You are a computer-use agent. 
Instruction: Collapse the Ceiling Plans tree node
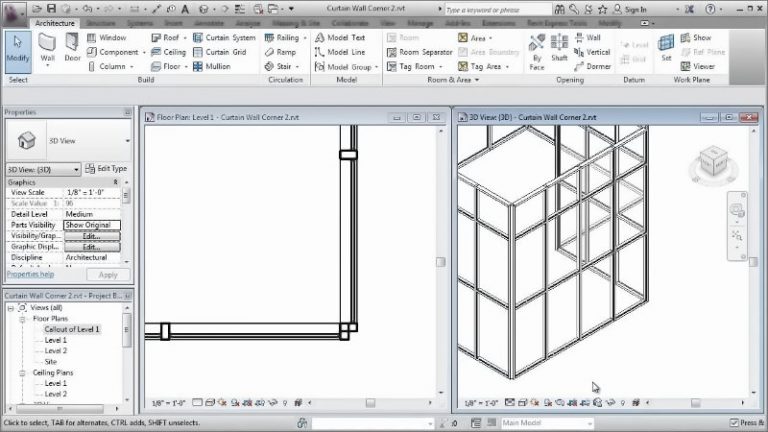24,372
